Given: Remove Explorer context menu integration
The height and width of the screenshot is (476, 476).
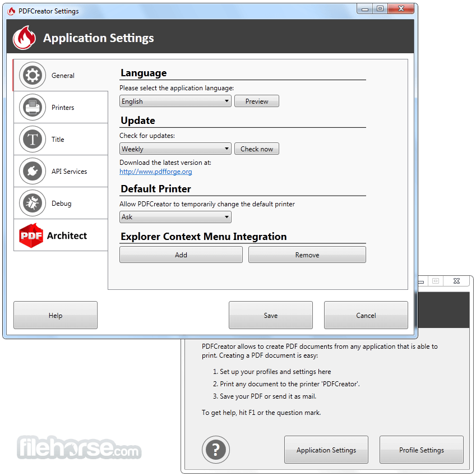Looking at the screenshot, I should tap(307, 255).
